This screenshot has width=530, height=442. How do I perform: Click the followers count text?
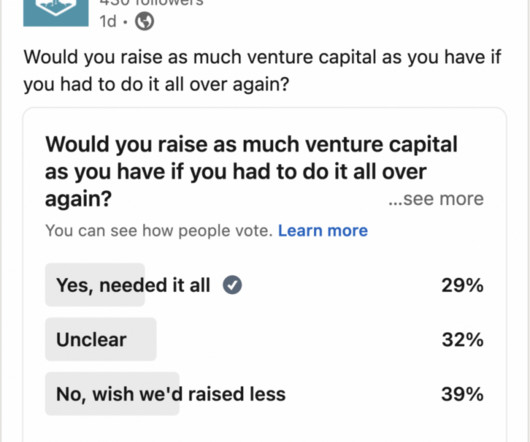click(151, 3)
